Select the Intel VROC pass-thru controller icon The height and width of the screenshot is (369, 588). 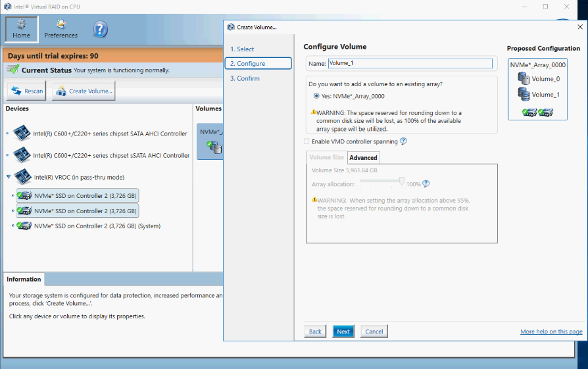[22, 177]
